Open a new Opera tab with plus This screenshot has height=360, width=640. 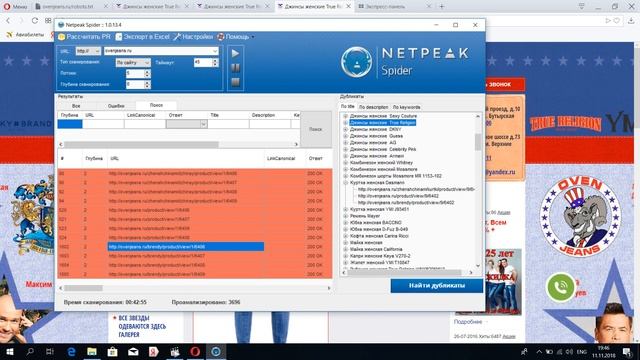(x=442, y=6)
